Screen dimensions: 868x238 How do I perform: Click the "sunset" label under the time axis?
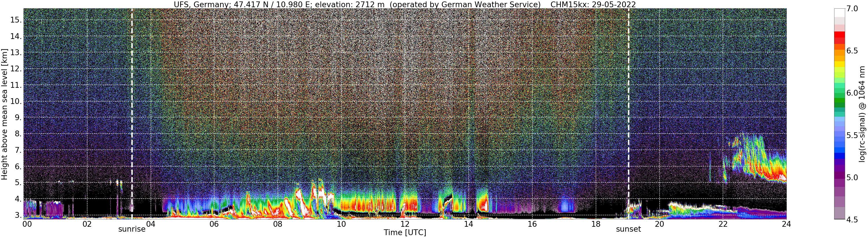(629, 229)
